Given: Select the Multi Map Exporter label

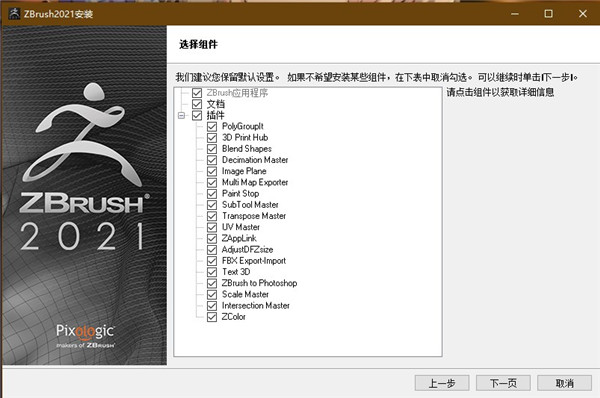Looking at the screenshot, I should [255, 183].
